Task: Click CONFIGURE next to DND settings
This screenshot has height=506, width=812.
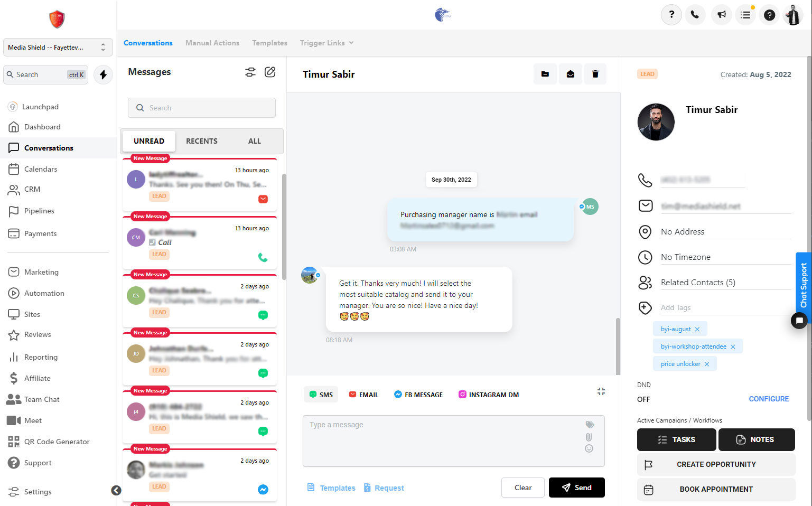Action: [x=769, y=399]
